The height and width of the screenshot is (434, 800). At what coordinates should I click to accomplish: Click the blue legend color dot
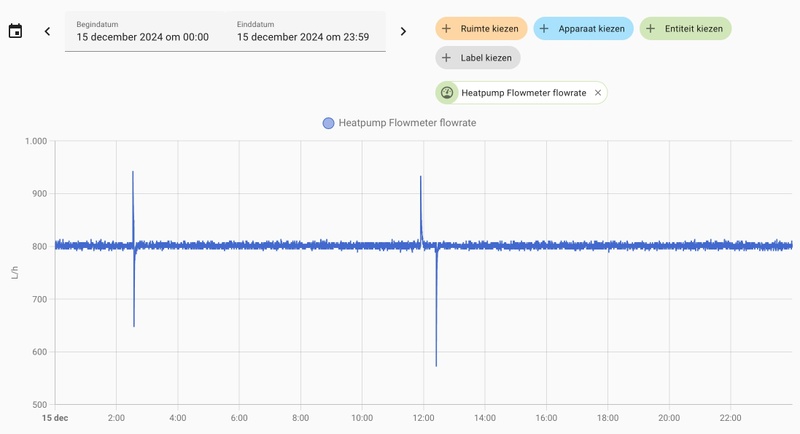coord(329,123)
